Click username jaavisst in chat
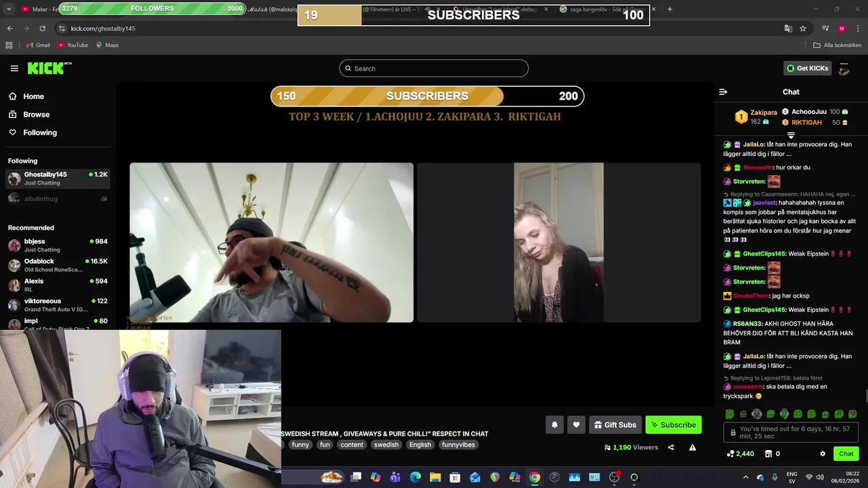This screenshot has height=488, width=868. (x=764, y=203)
